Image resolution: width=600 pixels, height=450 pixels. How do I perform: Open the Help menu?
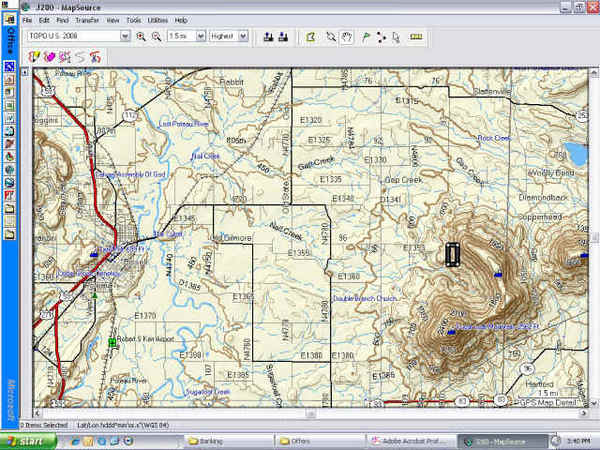[x=181, y=20]
